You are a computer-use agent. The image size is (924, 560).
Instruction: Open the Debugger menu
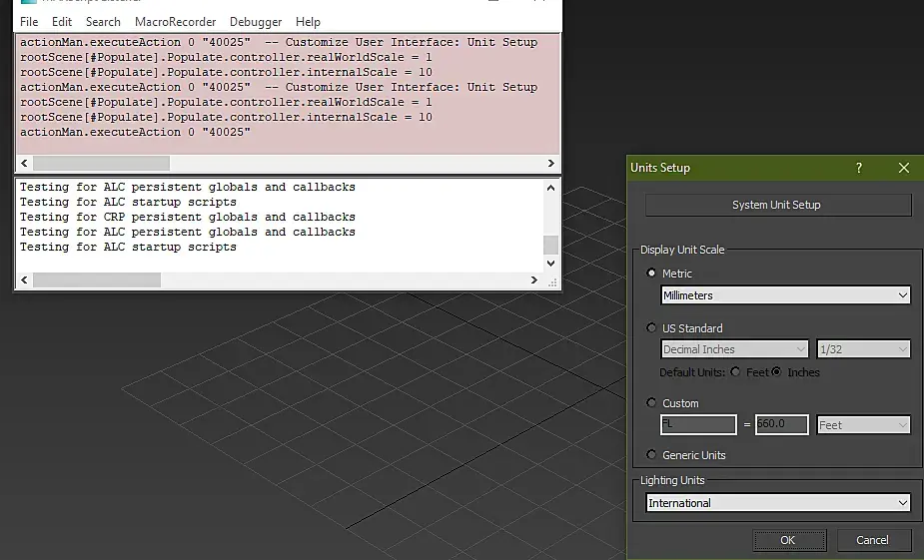click(256, 22)
